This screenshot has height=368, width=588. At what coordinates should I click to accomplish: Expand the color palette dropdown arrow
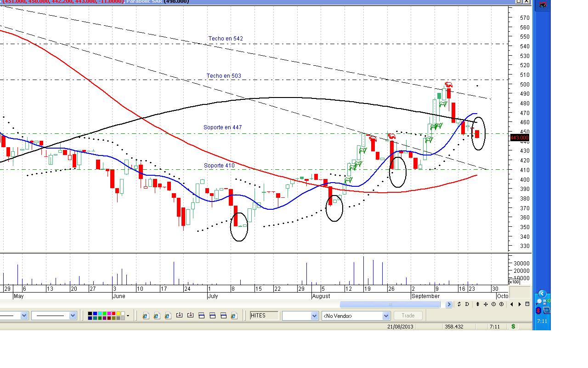coord(128,316)
